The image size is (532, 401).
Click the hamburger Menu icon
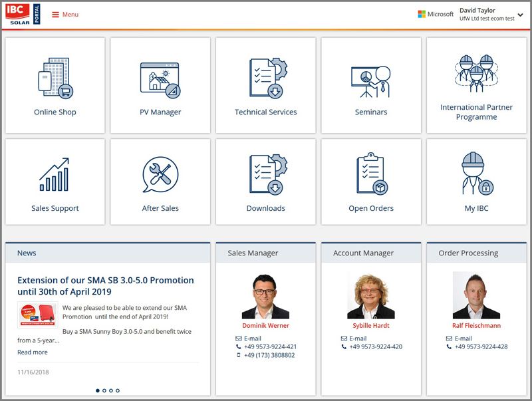[55, 15]
